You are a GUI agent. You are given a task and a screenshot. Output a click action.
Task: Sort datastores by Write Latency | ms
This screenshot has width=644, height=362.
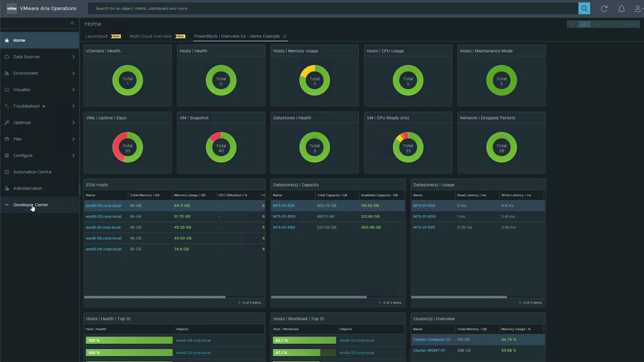(x=516, y=195)
